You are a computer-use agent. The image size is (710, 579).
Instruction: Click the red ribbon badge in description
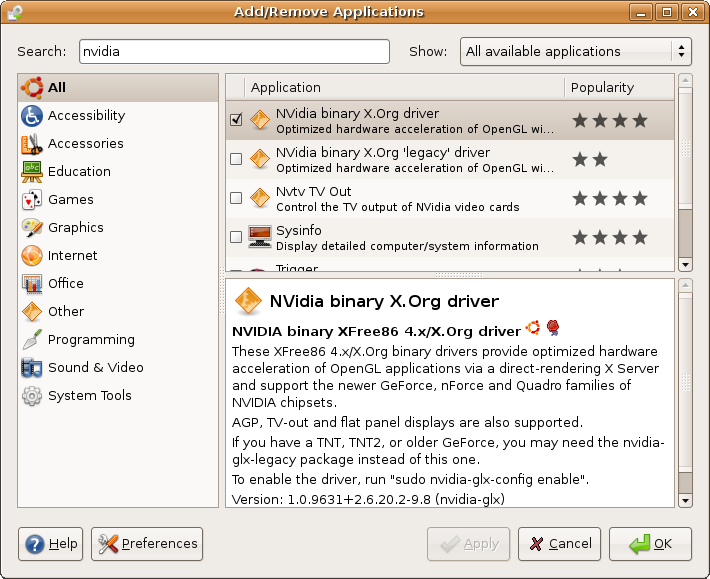pos(553,327)
